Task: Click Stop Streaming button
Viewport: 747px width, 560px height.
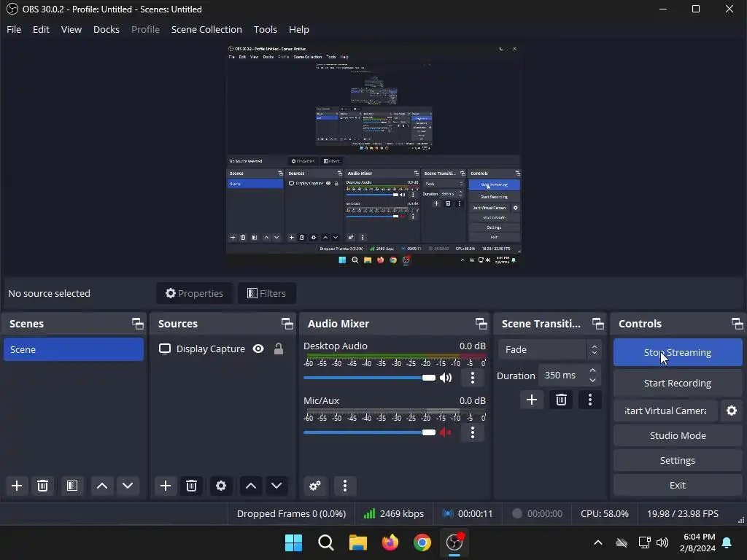Action: tap(678, 352)
